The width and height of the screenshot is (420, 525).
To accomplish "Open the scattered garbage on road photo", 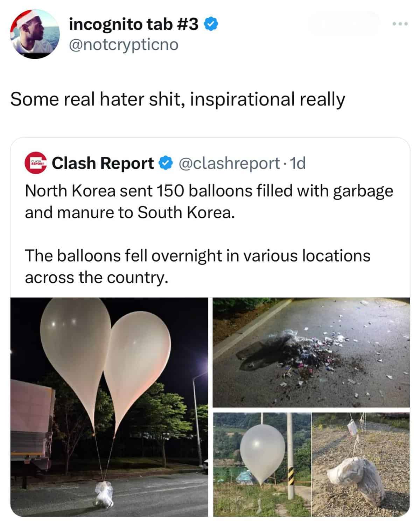I will (x=311, y=352).
